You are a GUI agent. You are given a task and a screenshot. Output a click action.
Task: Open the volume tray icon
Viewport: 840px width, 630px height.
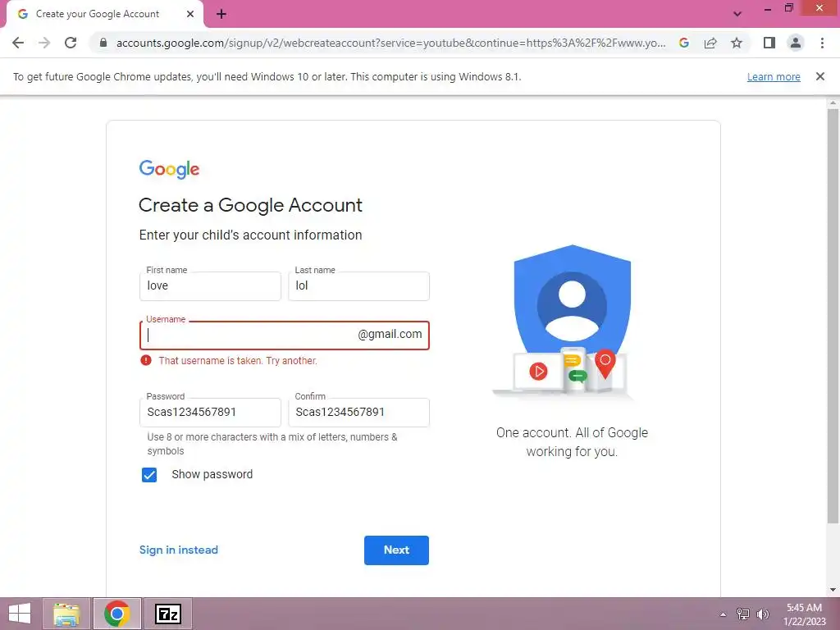click(x=763, y=614)
